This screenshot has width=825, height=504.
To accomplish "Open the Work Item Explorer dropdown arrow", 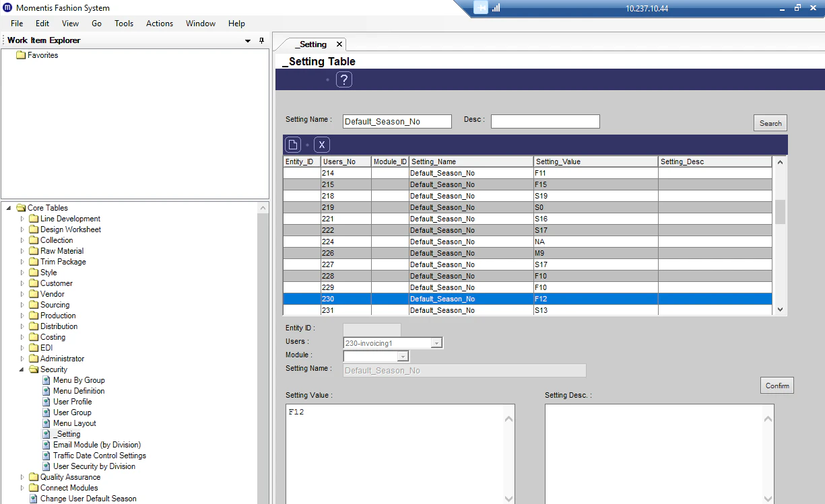I will (246, 40).
